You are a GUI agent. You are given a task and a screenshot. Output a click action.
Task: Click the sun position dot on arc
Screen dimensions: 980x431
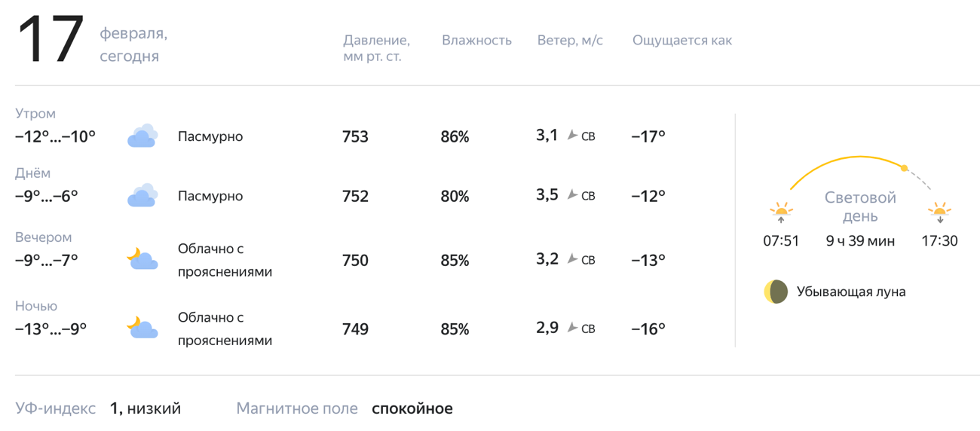905,167
